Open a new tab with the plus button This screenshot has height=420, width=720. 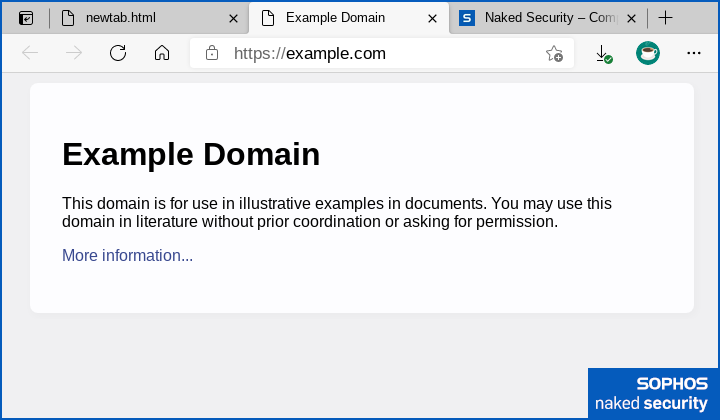(x=666, y=18)
